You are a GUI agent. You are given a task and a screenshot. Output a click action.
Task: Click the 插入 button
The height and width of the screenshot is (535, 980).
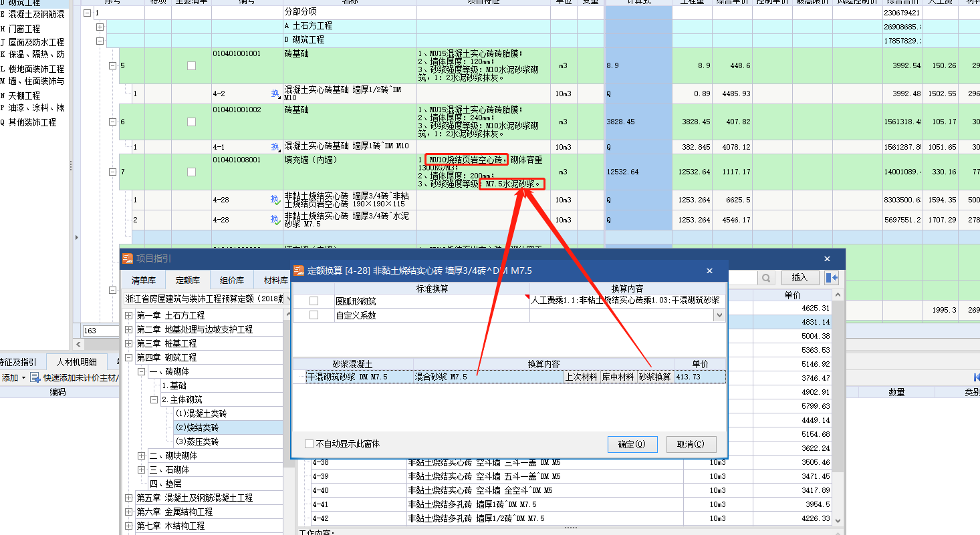tap(800, 278)
